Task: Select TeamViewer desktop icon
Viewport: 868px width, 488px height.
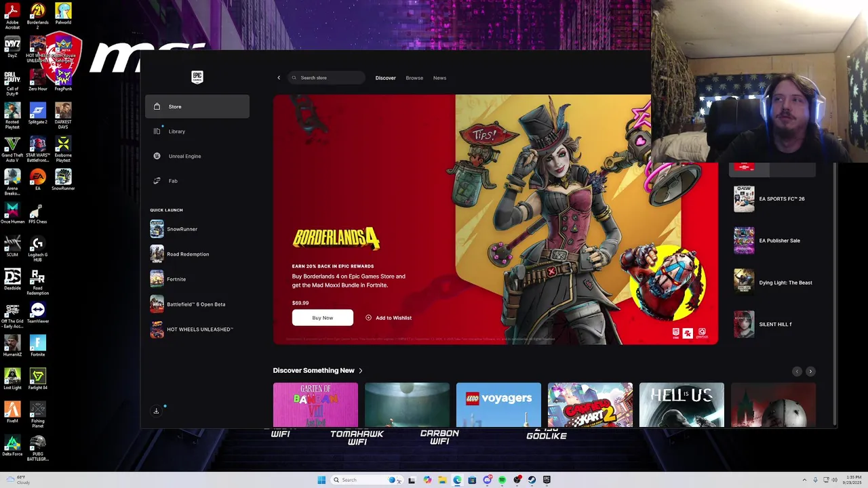Action: click(x=37, y=312)
